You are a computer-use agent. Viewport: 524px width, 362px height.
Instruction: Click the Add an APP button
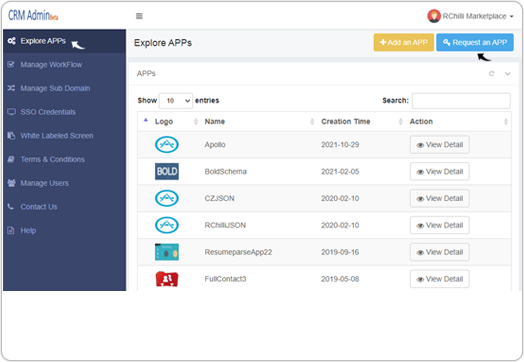click(404, 42)
